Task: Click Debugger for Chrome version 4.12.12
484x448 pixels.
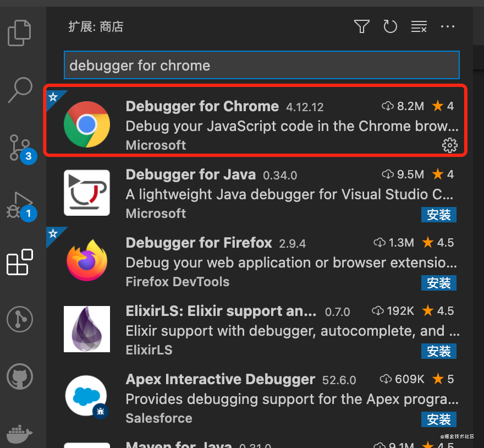Action: tap(305, 107)
